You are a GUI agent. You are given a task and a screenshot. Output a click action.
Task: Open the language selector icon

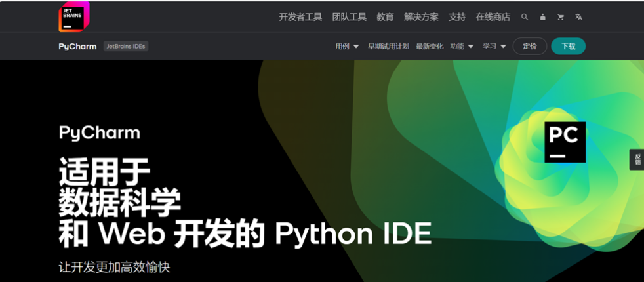[578, 17]
